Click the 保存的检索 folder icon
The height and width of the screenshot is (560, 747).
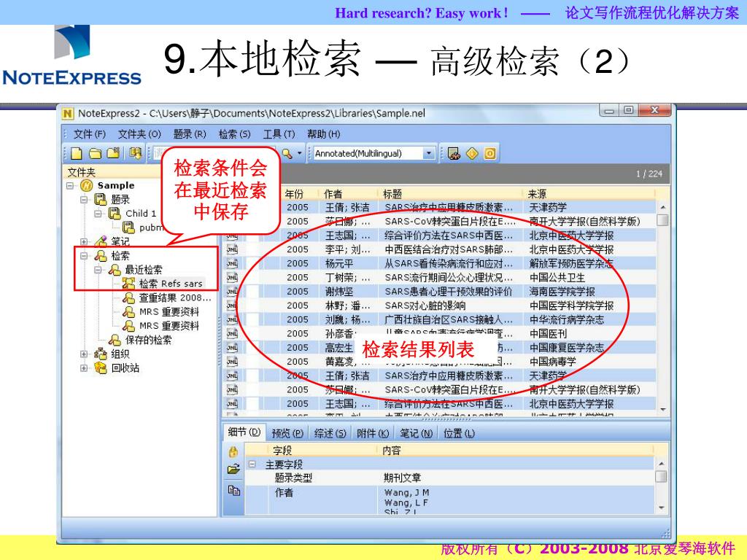[x=115, y=340]
